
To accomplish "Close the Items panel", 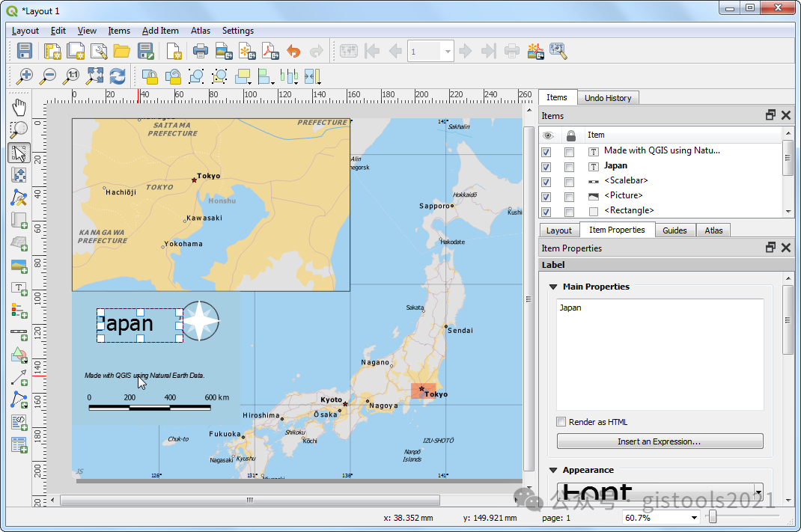I will (x=786, y=115).
